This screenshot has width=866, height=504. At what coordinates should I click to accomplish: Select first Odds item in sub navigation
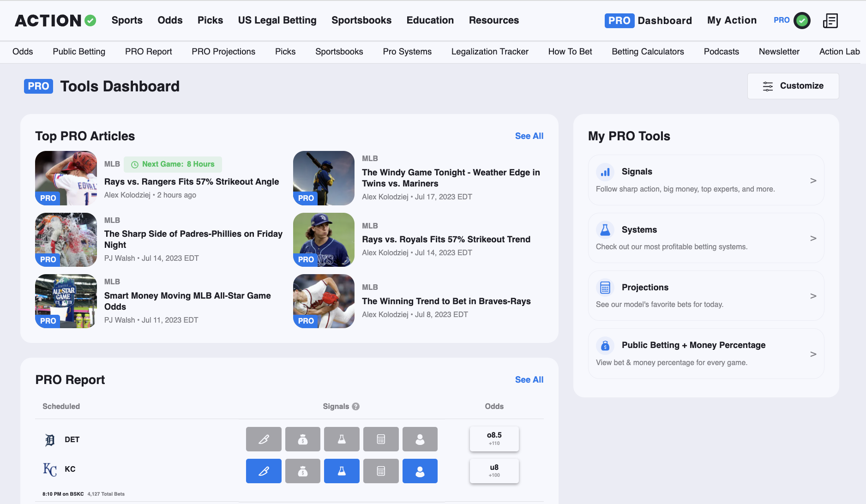point(23,52)
